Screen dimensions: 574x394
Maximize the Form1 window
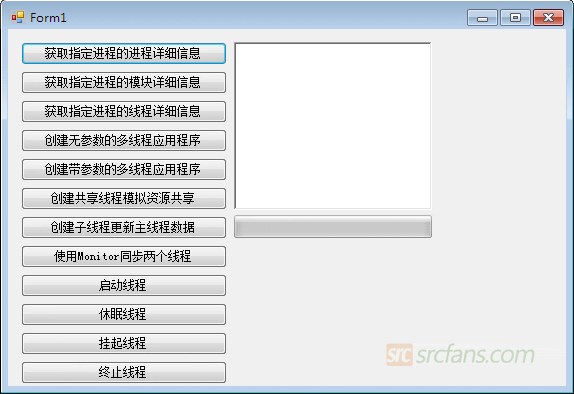click(515, 18)
